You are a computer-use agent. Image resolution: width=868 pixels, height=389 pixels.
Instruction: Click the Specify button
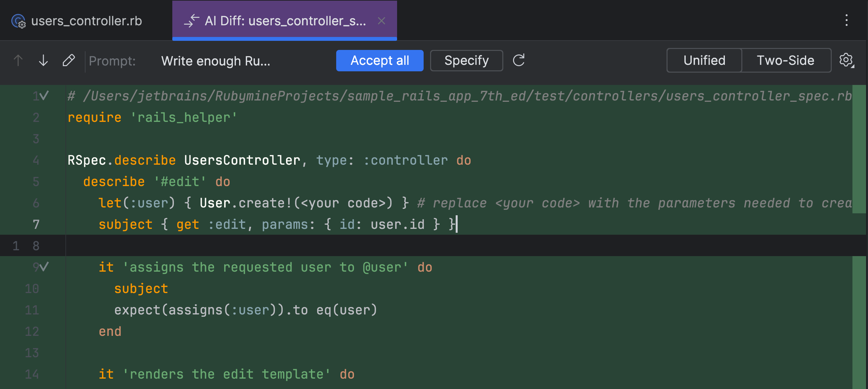(x=467, y=60)
